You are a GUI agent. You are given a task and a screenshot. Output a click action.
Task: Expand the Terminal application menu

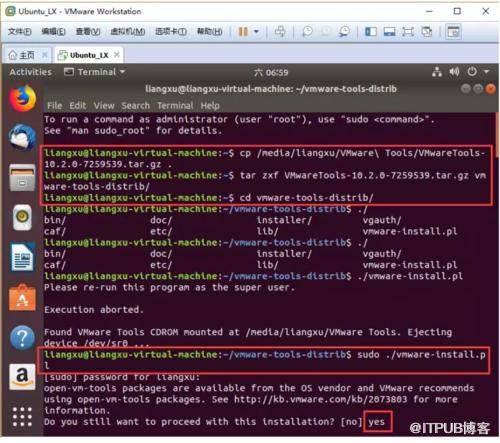[94, 72]
